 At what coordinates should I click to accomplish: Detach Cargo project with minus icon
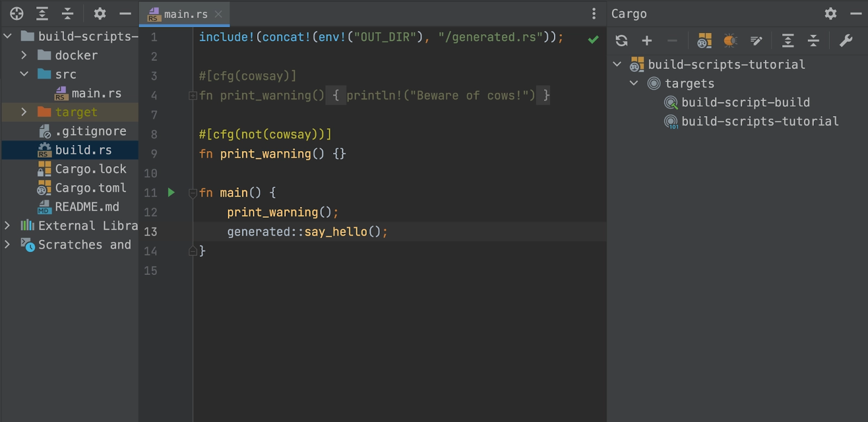point(672,40)
